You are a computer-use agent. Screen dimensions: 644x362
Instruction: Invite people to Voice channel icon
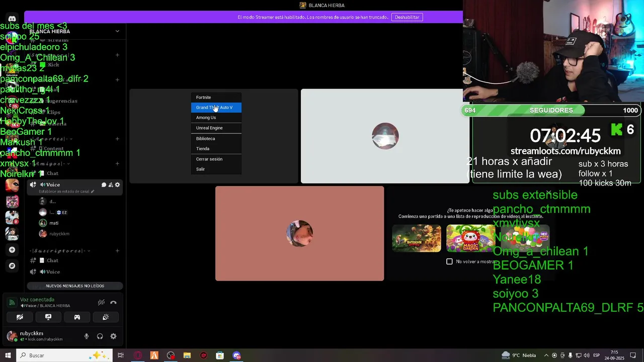[111, 185]
